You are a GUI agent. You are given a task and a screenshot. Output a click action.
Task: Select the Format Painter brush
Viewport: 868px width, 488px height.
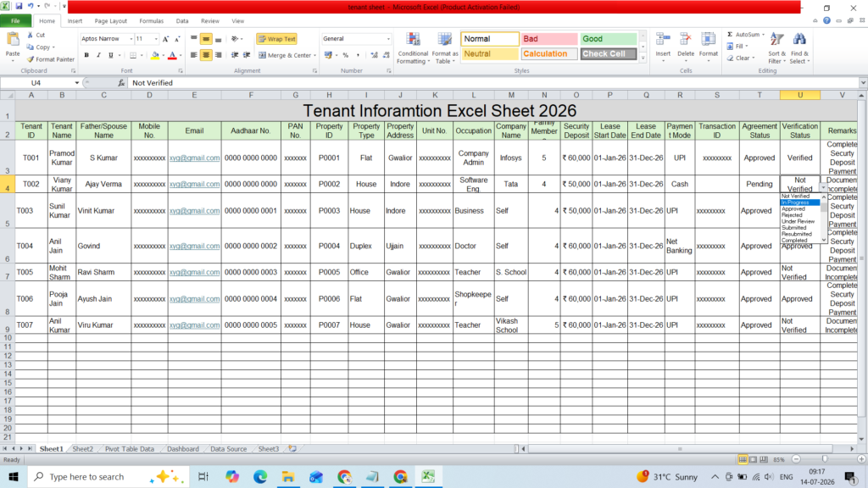point(31,59)
